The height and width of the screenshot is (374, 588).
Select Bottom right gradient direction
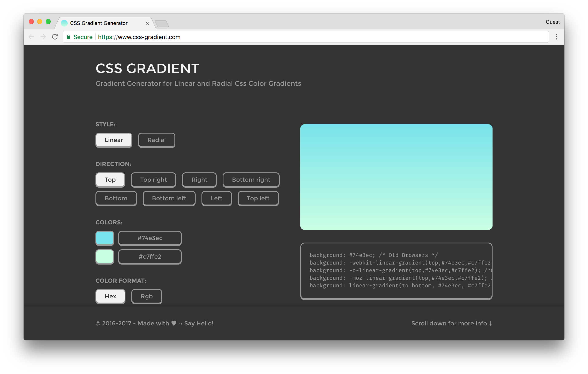tap(251, 179)
